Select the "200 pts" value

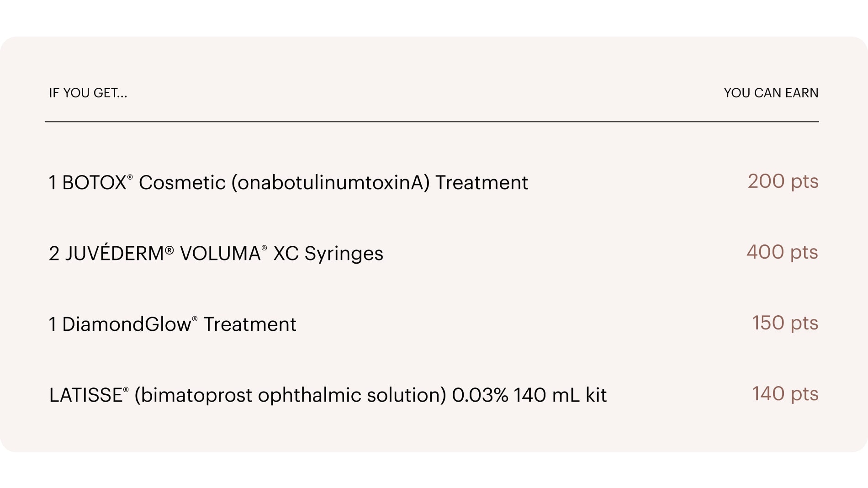[783, 181]
